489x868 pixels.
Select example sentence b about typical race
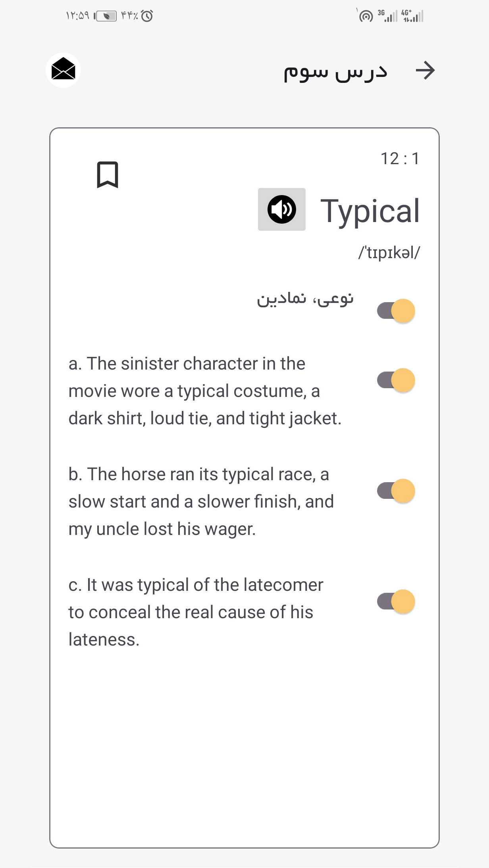pos(201,502)
